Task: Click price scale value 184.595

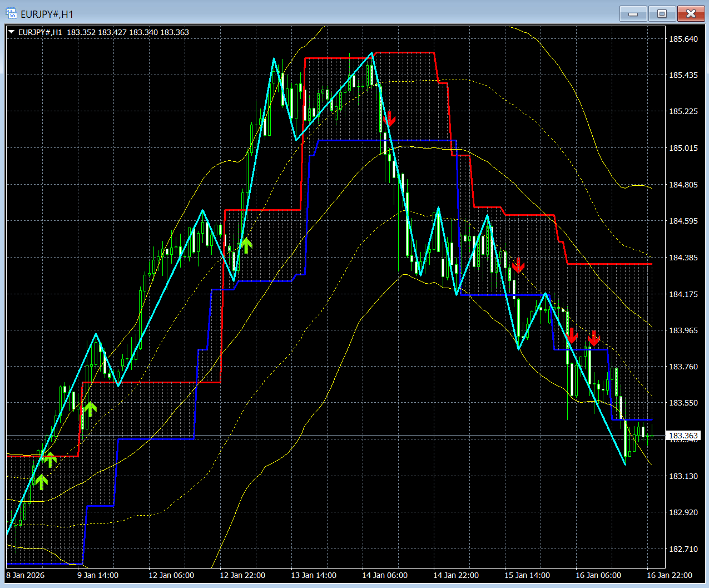Action: (x=683, y=221)
